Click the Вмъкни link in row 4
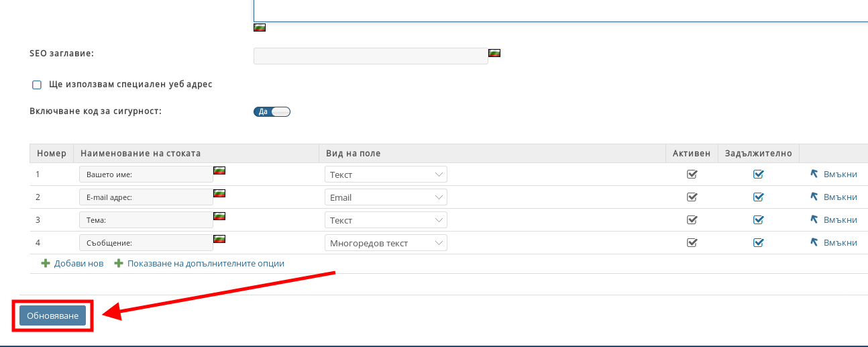Image resolution: width=868 pixels, height=347 pixels. pos(840,243)
